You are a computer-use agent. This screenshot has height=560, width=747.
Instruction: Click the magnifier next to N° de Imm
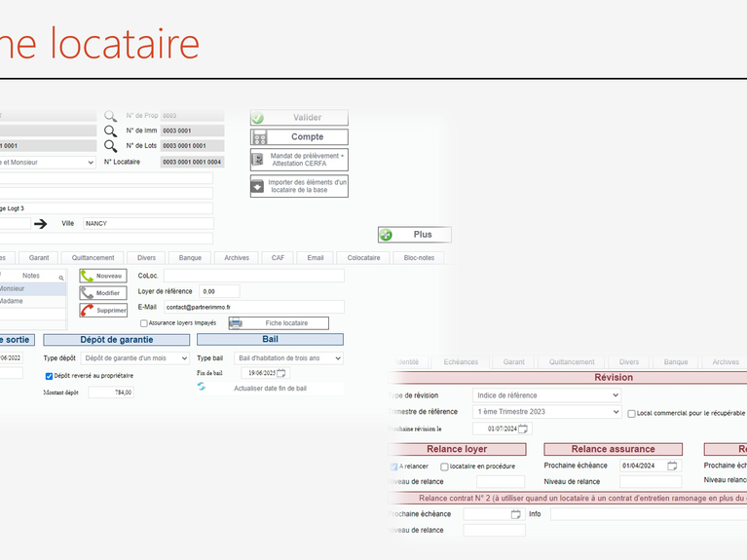point(110,131)
